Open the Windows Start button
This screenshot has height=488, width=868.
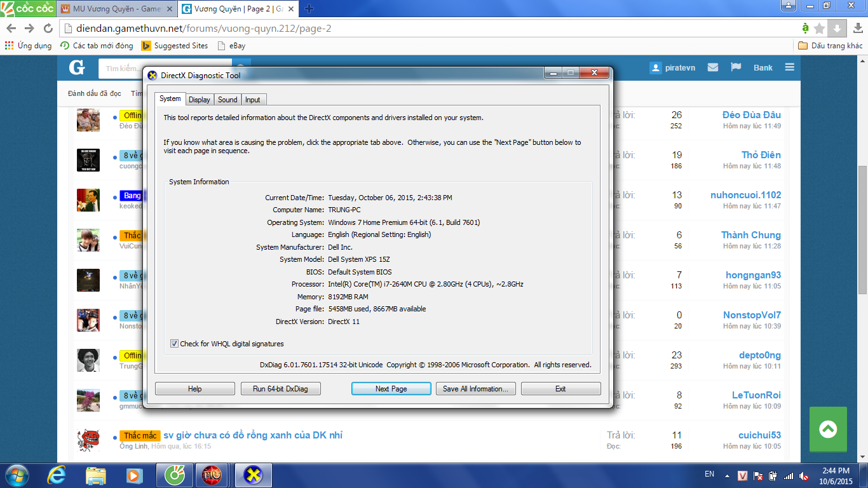[x=17, y=475]
